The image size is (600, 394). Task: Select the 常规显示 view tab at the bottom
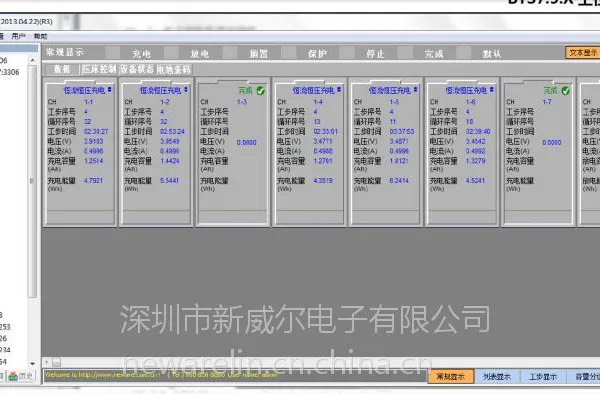[451, 376]
